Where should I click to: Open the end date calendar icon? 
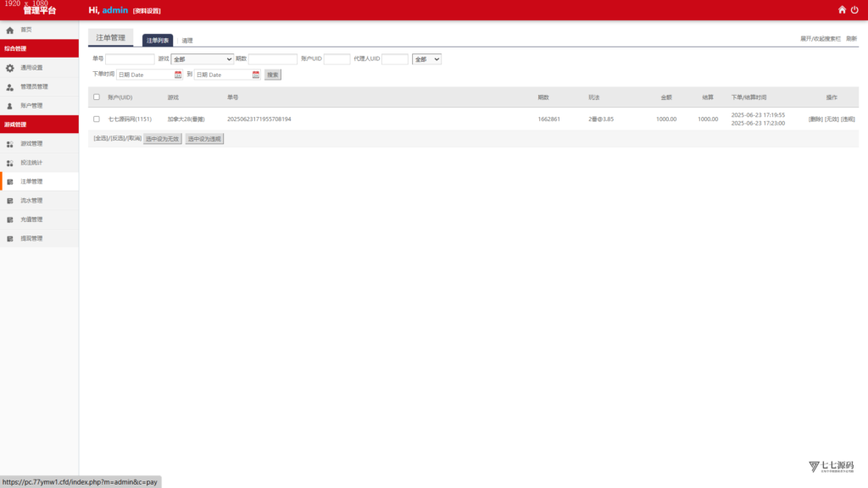pos(256,75)
